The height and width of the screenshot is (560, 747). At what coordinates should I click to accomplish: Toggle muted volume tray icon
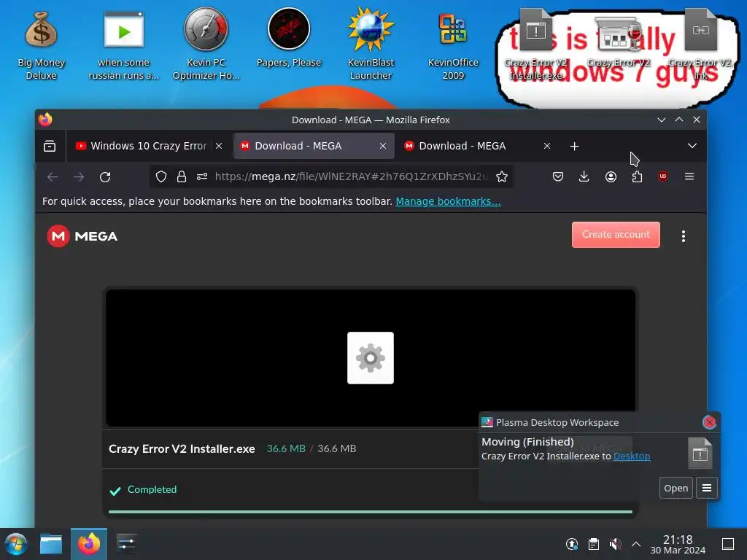click(615, 544)
